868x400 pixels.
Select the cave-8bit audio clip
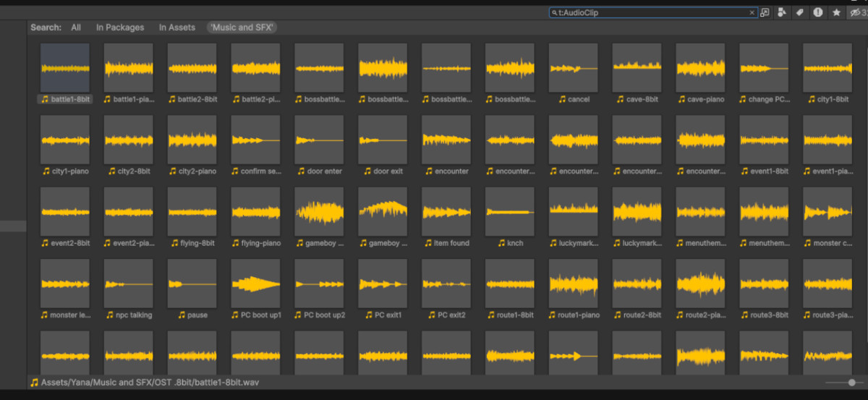pos(637,74)
